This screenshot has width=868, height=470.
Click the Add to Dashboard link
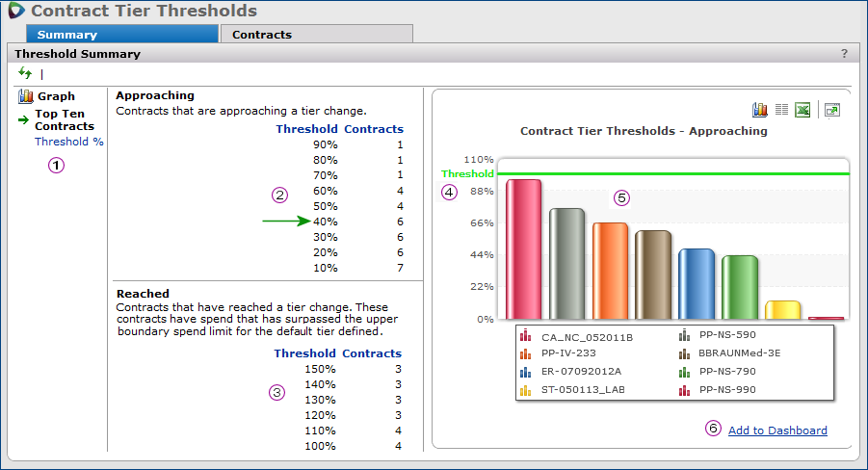(777, 431)
